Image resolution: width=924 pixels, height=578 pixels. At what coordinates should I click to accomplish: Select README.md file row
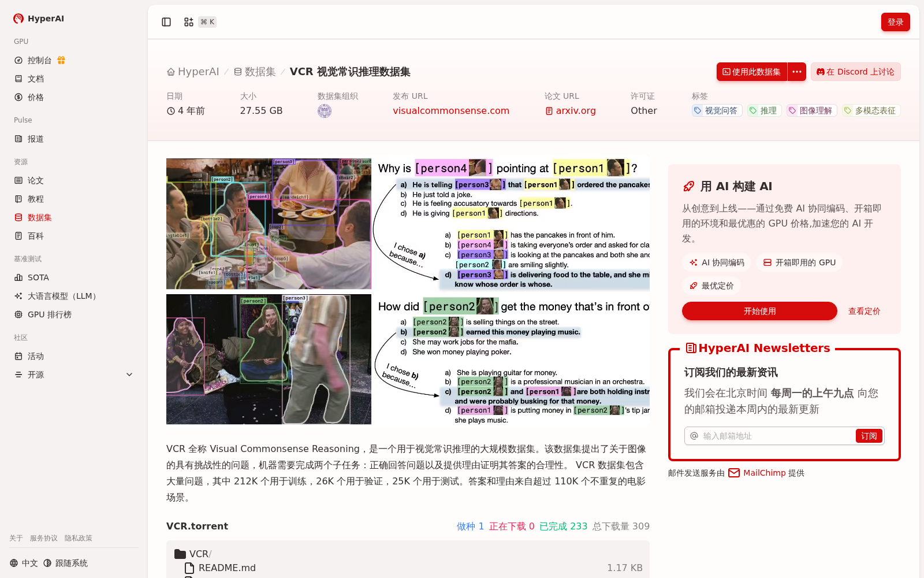pyautogui.click(x=408, y=568)
